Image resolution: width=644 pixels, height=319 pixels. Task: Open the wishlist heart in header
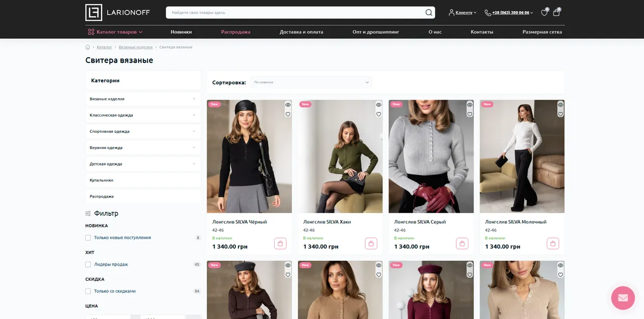544,13
